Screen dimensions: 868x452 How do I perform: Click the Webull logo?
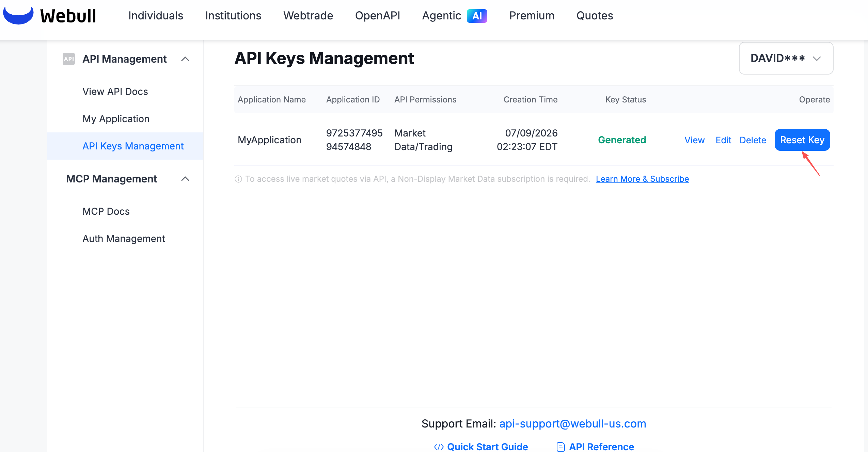50,16
